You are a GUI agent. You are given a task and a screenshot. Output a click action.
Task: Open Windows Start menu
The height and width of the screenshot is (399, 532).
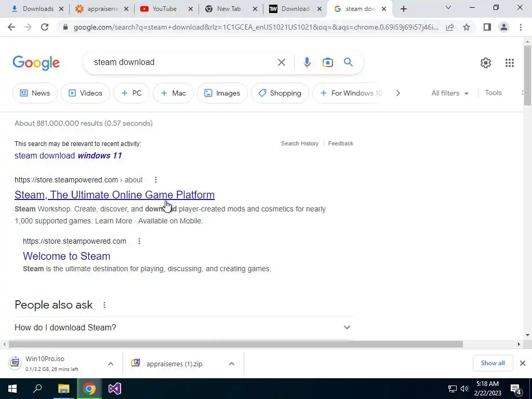coord(12,389)
